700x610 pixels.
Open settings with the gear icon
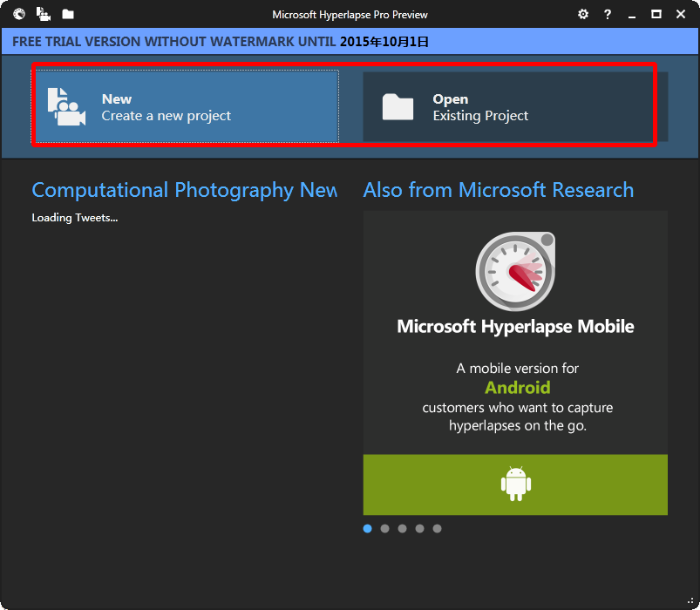tap(583, 14)
